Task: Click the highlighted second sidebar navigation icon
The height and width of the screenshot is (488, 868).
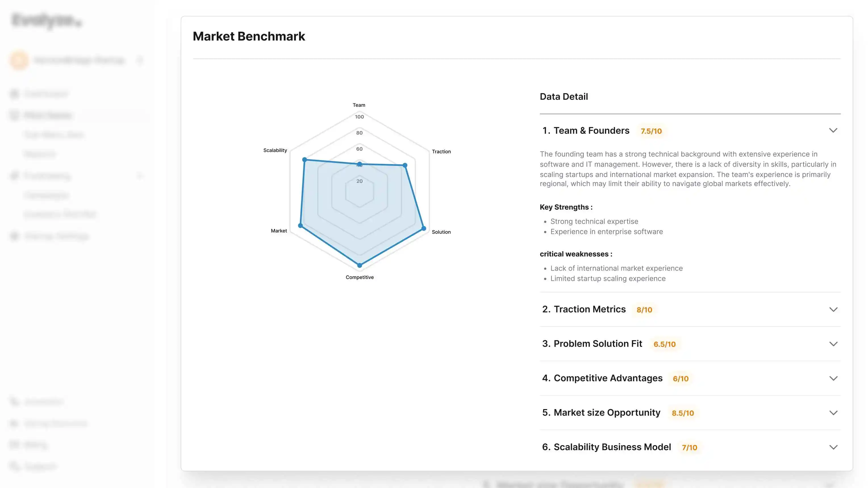Action: [x=14, y=115]
